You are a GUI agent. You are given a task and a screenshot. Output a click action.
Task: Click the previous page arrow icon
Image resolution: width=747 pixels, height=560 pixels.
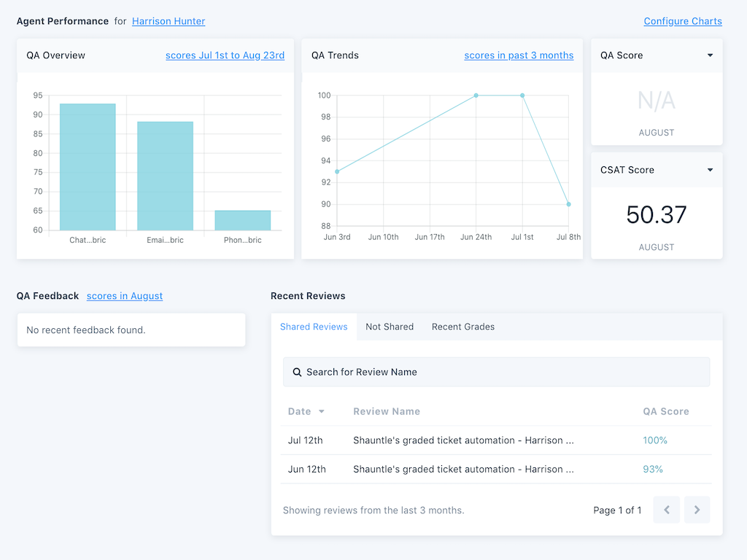click(x=666, y=510)
